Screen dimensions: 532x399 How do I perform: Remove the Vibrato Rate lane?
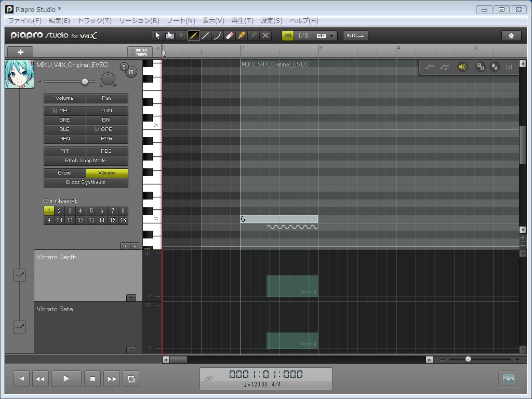click(131, 350)
